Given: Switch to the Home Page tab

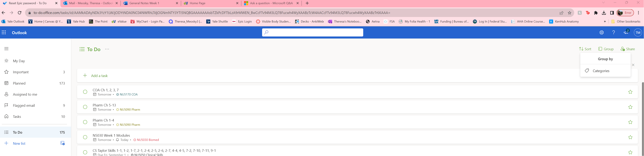Looking at the screenshot, I should coord(211,3).
